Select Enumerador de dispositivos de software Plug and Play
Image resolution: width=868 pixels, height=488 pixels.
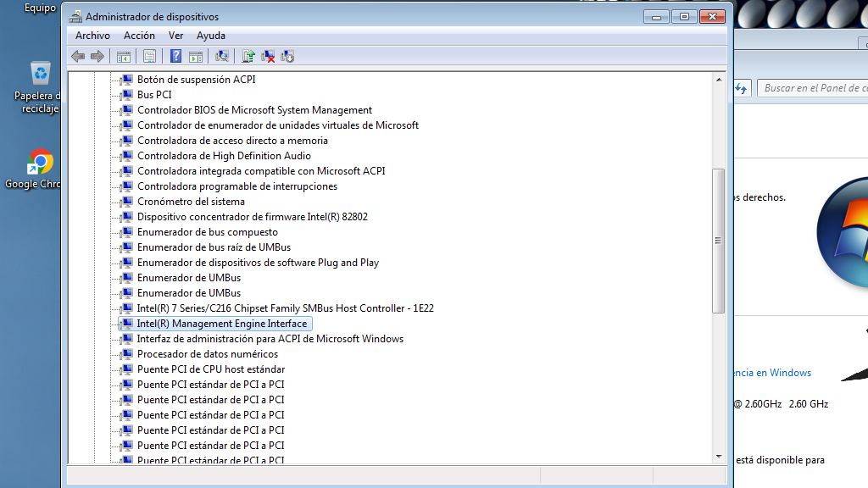(x=258, y=263)
